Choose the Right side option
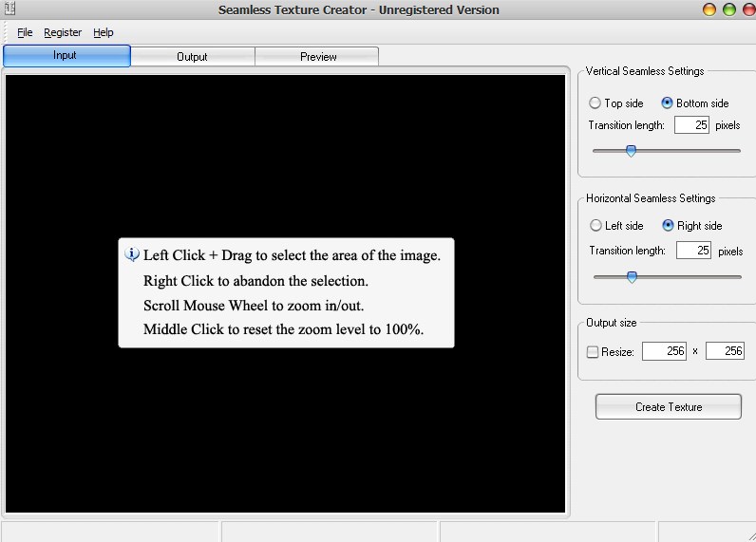This screenshot has width=756, height=542. point(669,226)
